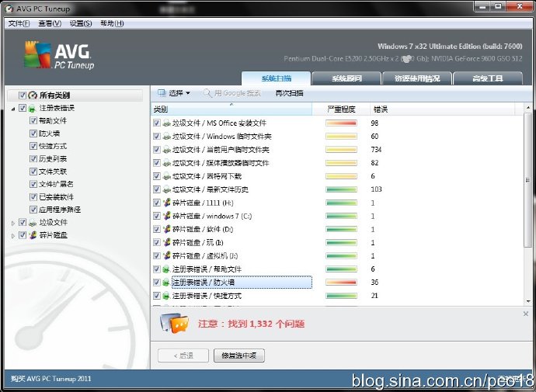
Task: Uncheck the row 注册表错误 / 防火墙 in the list
Action: tap(157, 283)
